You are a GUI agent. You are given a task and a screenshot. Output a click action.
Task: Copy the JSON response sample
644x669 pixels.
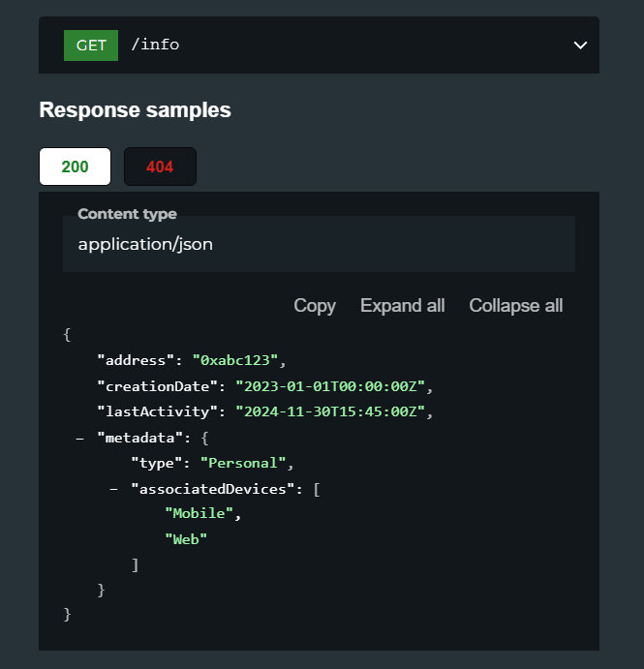[x=315, y=306]
